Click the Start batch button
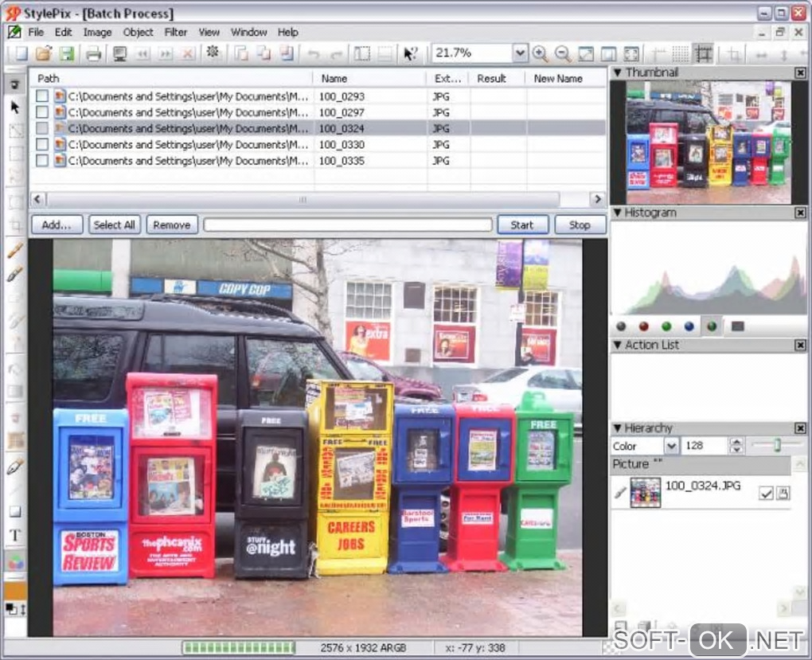The width and height of the screenshot is (812, 660). pos(522,225)
